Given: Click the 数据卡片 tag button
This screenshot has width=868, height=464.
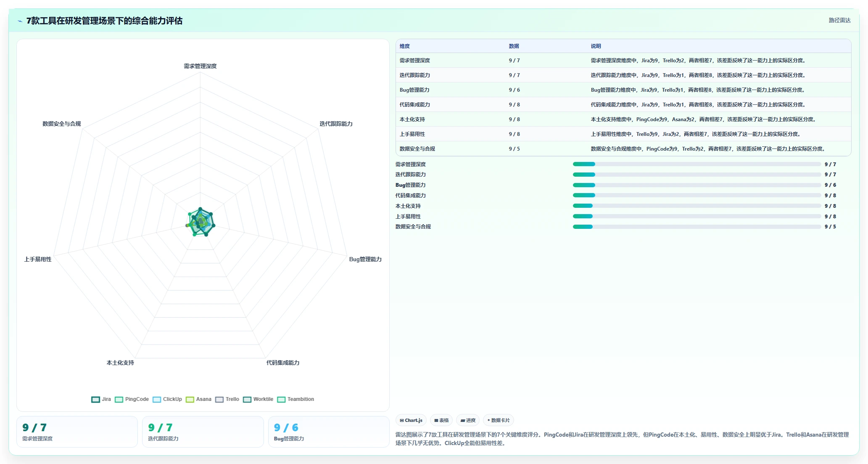Looking at the screenshot, I should point(499,420).
